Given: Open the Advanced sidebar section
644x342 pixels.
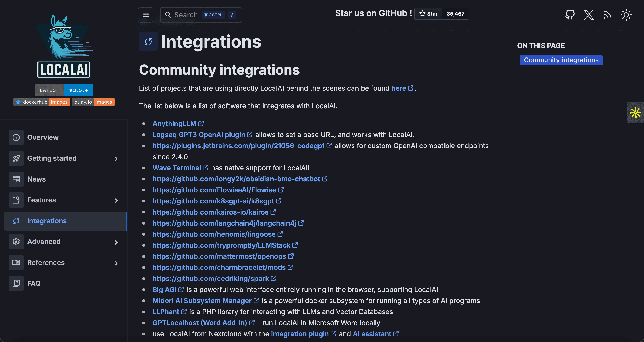Looking at the screenshot, I should [x=66, y=242].
